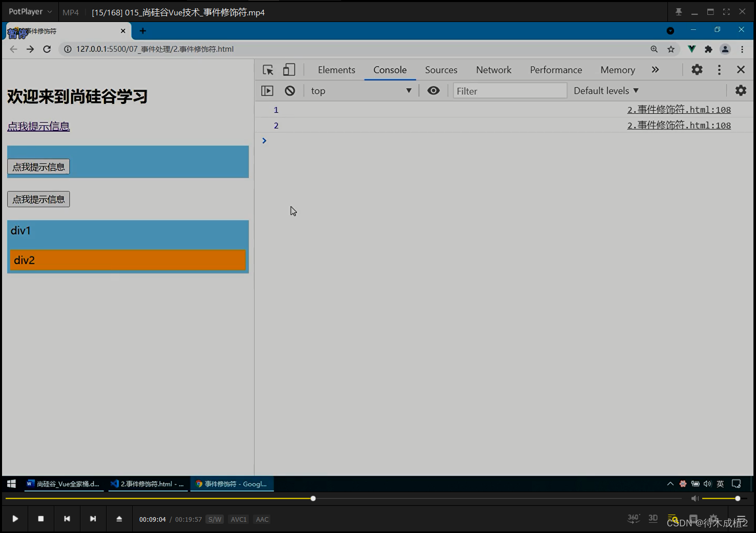Click the div1 text in blue box
756x533 pixels.
pyautogui.click(x=20, y=230)
